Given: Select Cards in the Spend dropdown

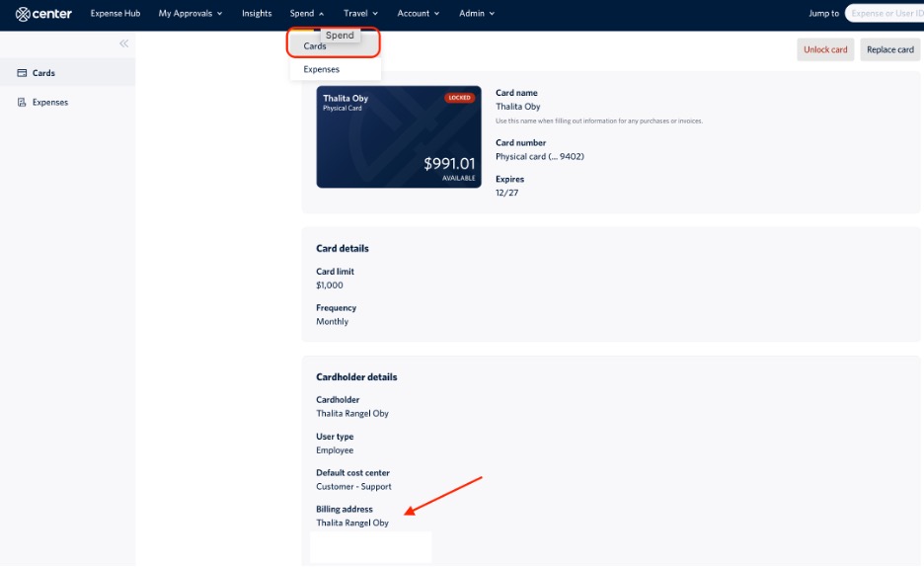Looking at the screenshot, I should [x=334, y=46].
